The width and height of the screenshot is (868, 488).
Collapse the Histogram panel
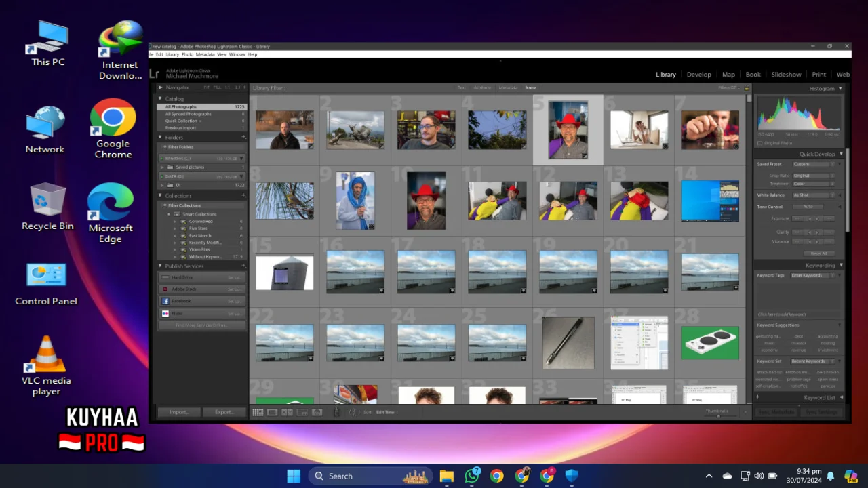[x=841, y=88]
